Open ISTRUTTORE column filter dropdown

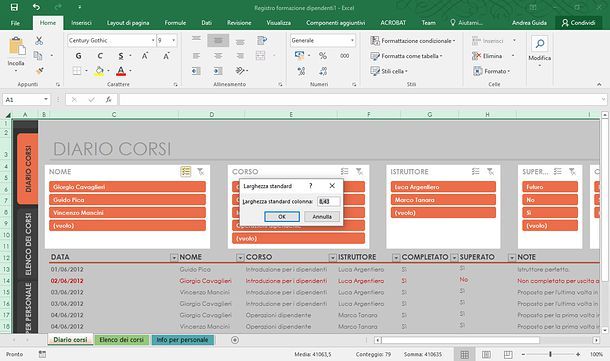click(x=396, y=258)
